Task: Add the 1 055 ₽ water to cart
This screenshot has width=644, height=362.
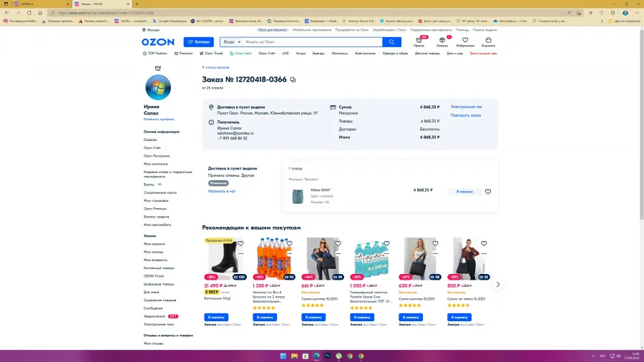Action: [x=362, y=317]
